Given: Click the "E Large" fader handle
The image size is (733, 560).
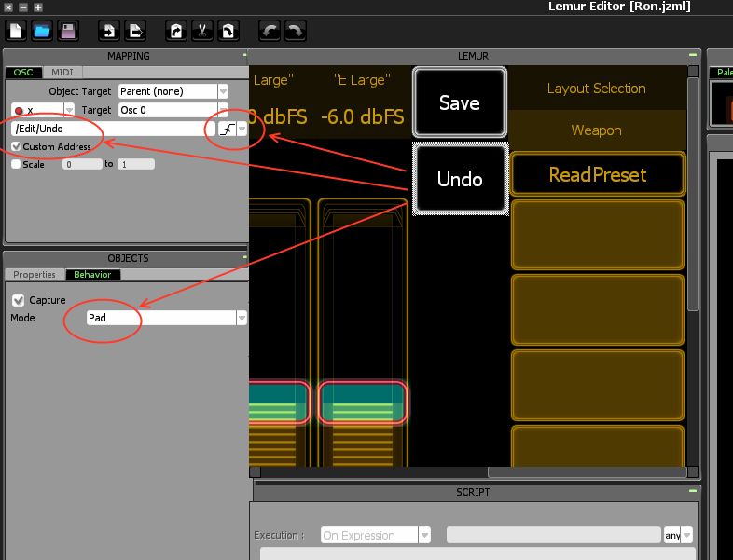Looking at the screenshot, I should coord(363,403).
